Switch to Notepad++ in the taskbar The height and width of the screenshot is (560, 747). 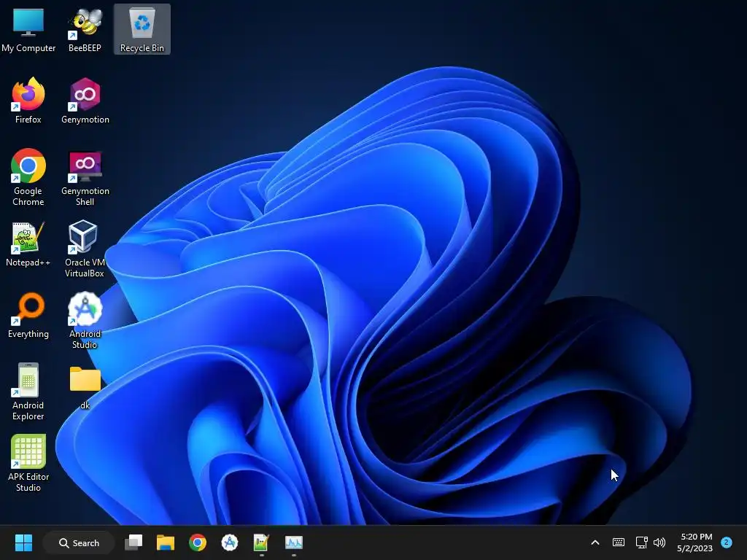(262, 542)
